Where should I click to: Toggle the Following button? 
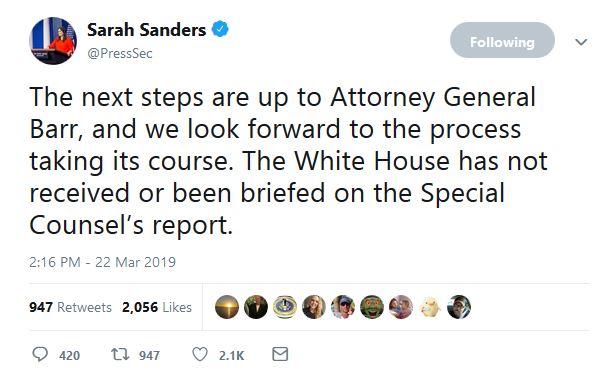coord(502,40)
